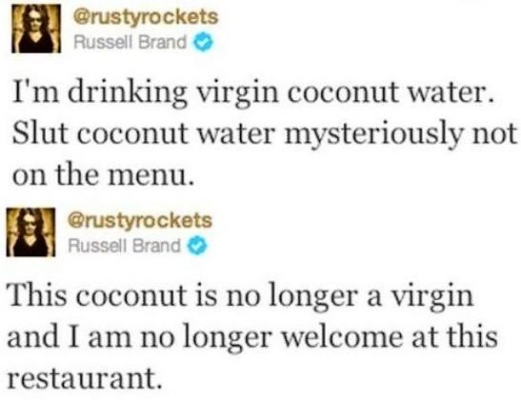Click the verified badge in the second tweet

[197, 247]
